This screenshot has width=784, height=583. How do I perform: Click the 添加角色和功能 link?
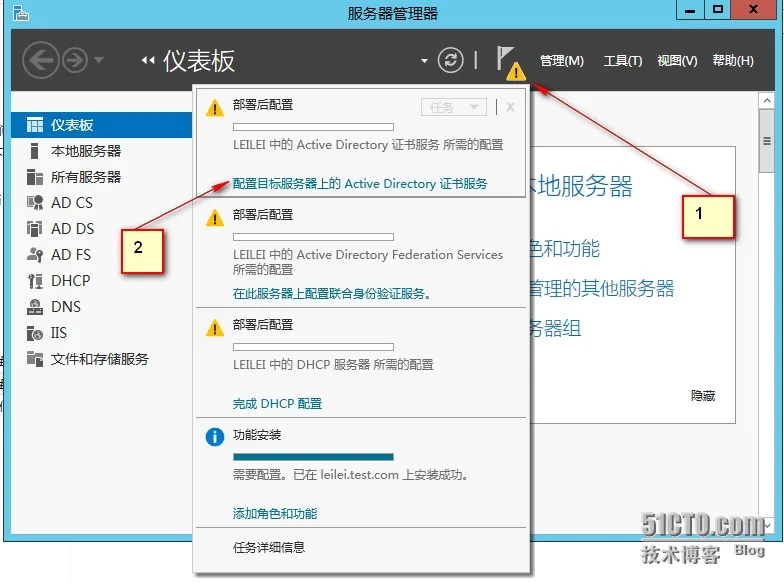[x=274, y=514]
